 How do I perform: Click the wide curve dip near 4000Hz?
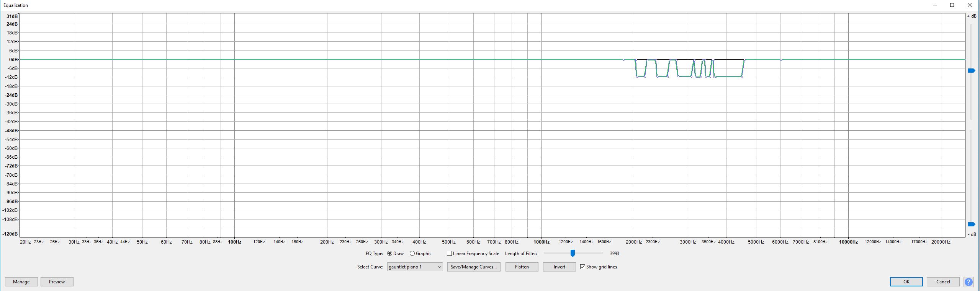point(728,77)
